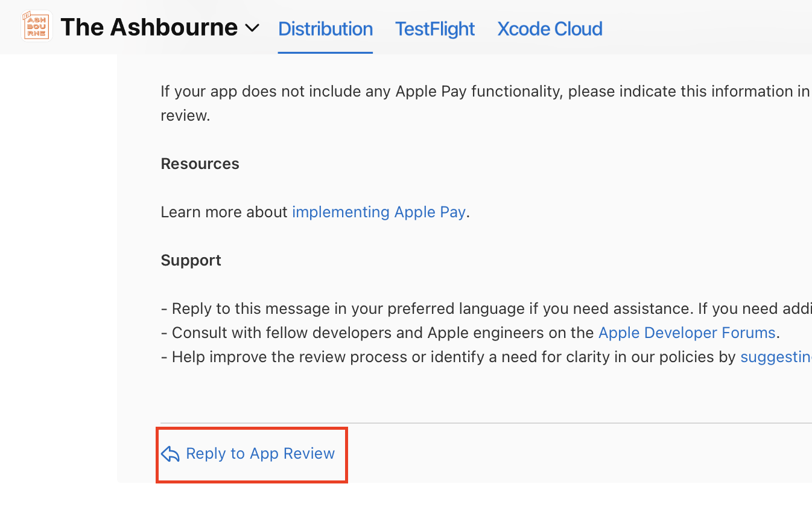Select the Support heading text
The height and width of the screenshot is (507, 812).
point(191,261)
